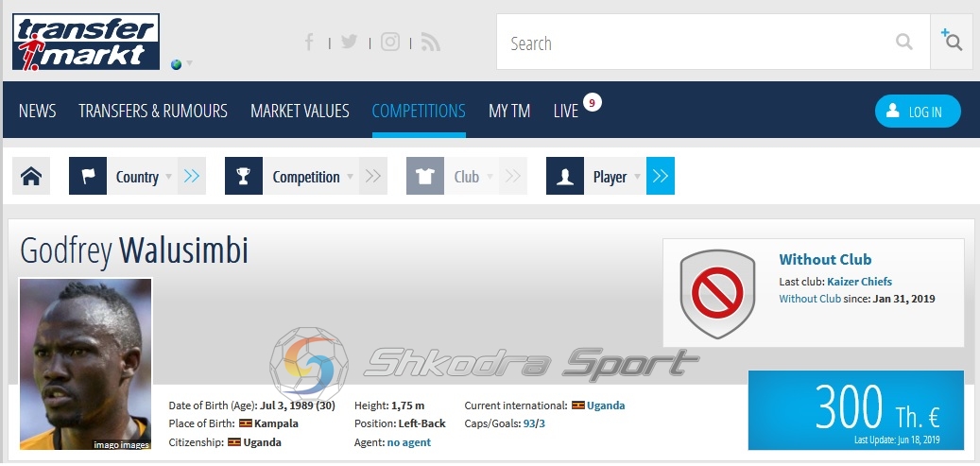Image resolution: width=980 pixels, height=466 pixels.
Task: Open the RSS feed icon
Action: coord(431,42)
